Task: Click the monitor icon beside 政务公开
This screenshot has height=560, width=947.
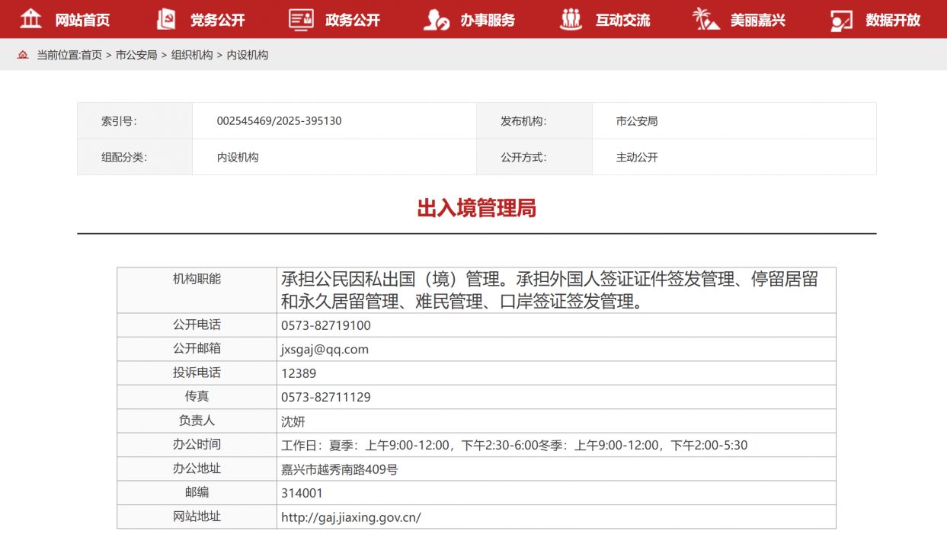Action: 301,19
